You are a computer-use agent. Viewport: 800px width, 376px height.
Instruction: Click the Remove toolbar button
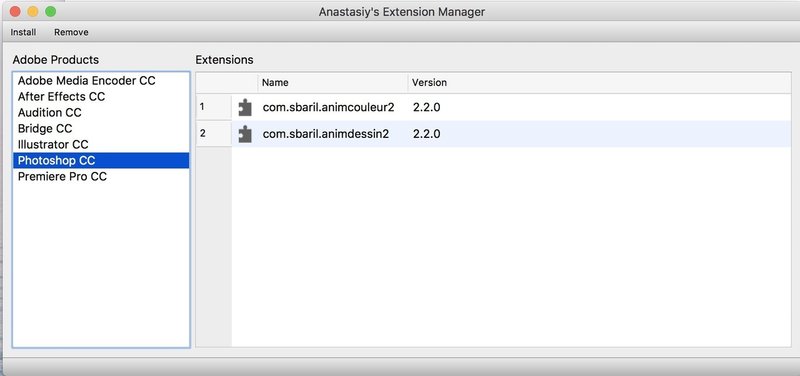71,32
